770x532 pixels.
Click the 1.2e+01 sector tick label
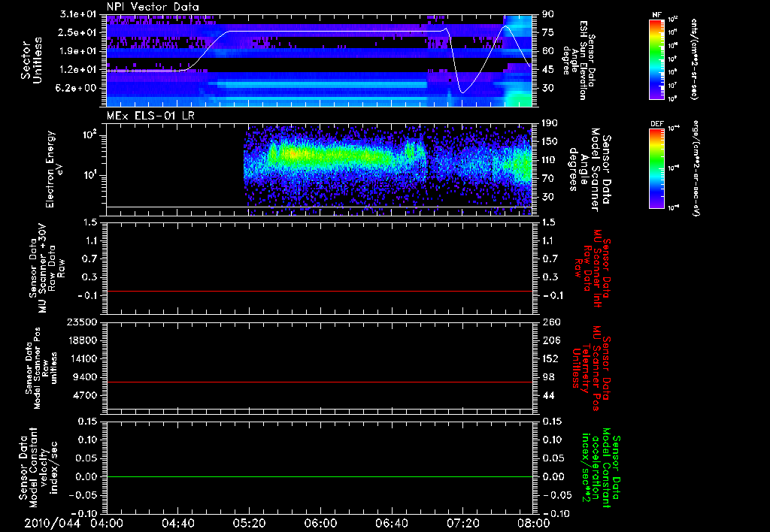click(78, 70)
